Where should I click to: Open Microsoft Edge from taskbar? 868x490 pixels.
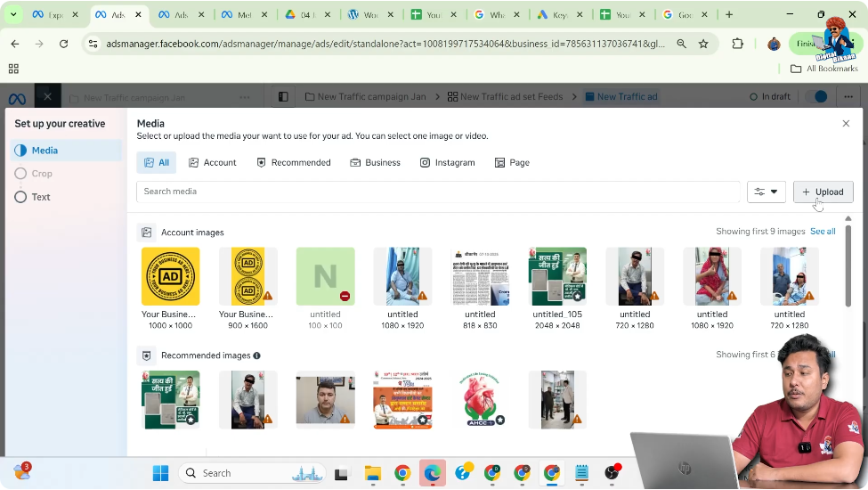[x=433, y=473]
